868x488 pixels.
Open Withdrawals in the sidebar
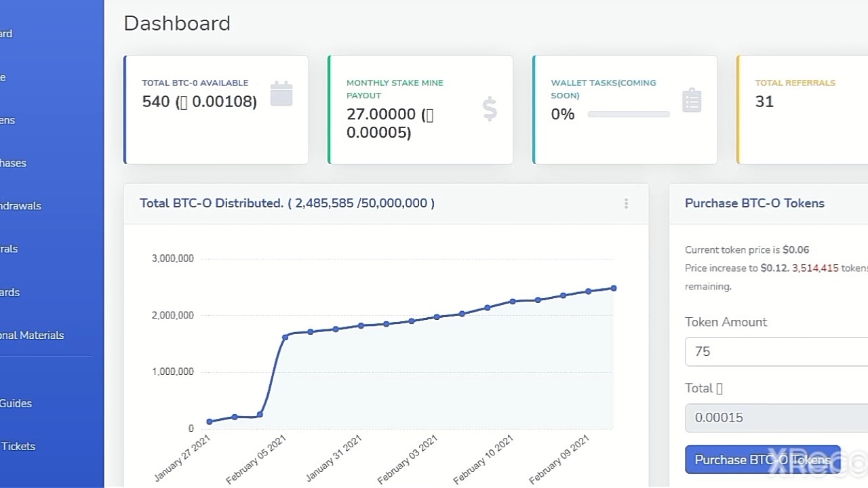click(20, 206)
